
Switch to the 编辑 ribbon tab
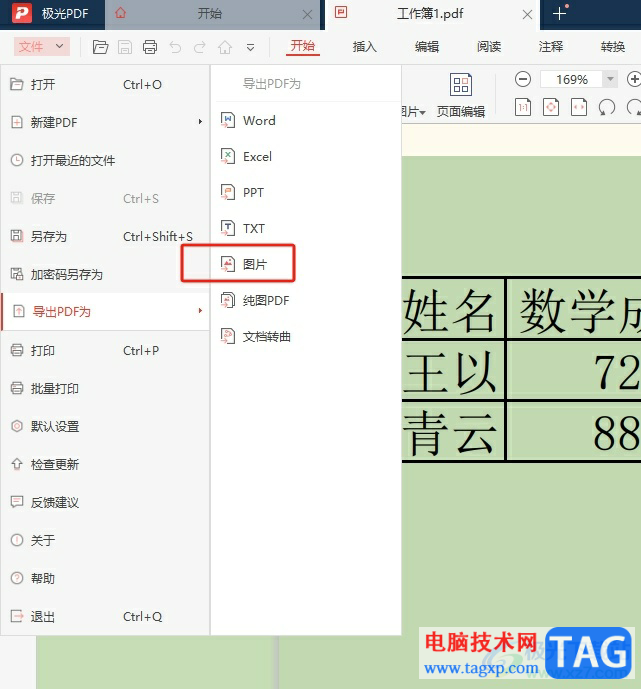[x=427, y=46]
